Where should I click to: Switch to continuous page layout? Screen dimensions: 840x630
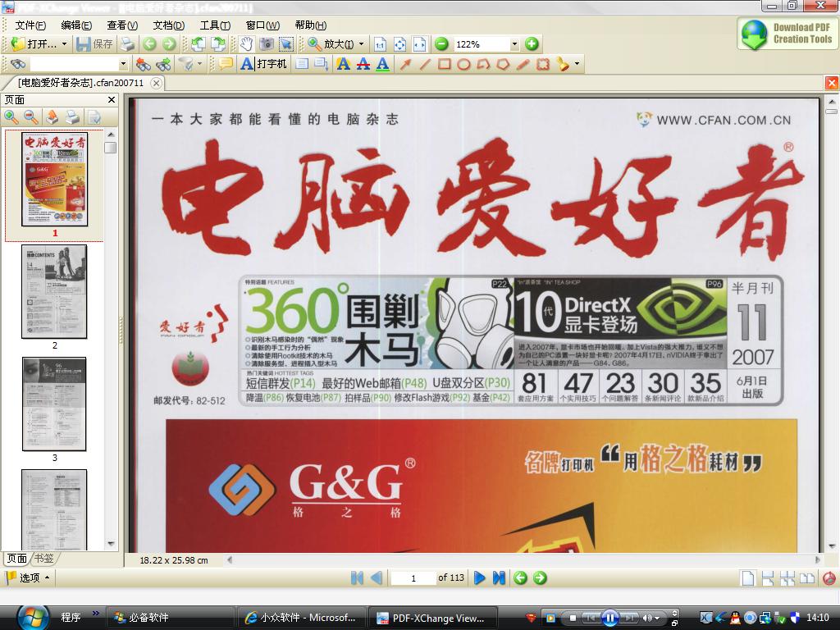[768, 578]
